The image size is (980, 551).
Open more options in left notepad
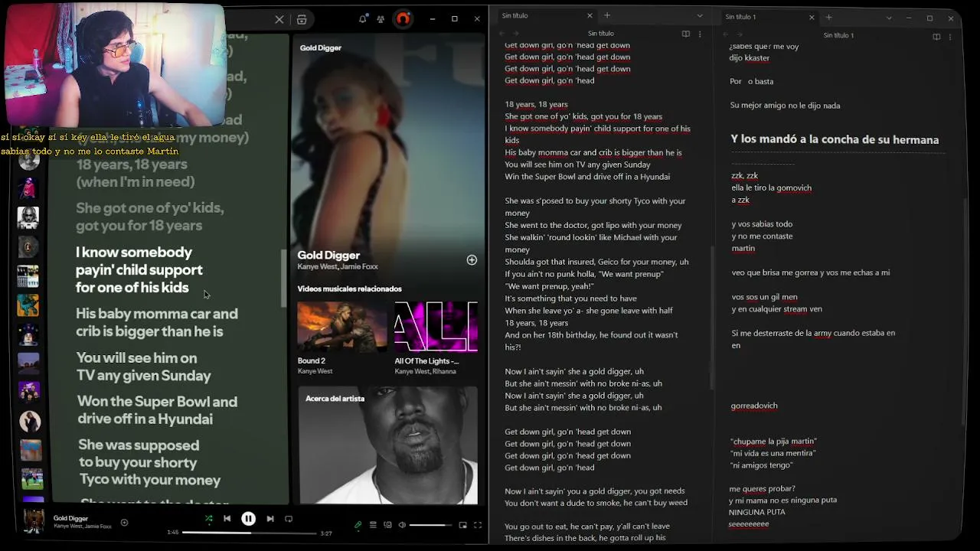click(700, 34)
